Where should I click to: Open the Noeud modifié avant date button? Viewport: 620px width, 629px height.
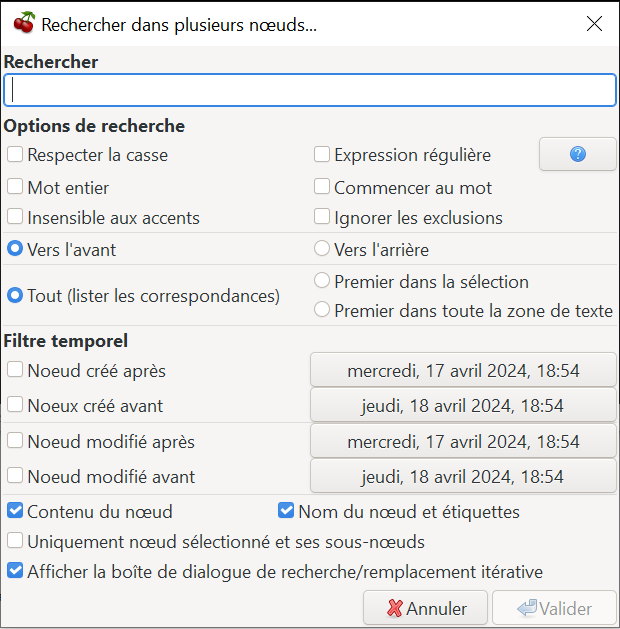(x=463, y=476)
